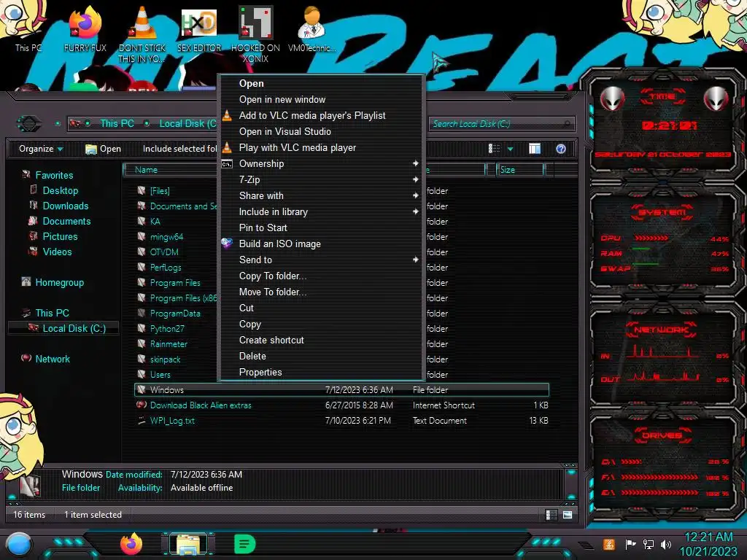Choose Open in new window
The width and height of the screenshot is (747, 560).
[321, 99]
